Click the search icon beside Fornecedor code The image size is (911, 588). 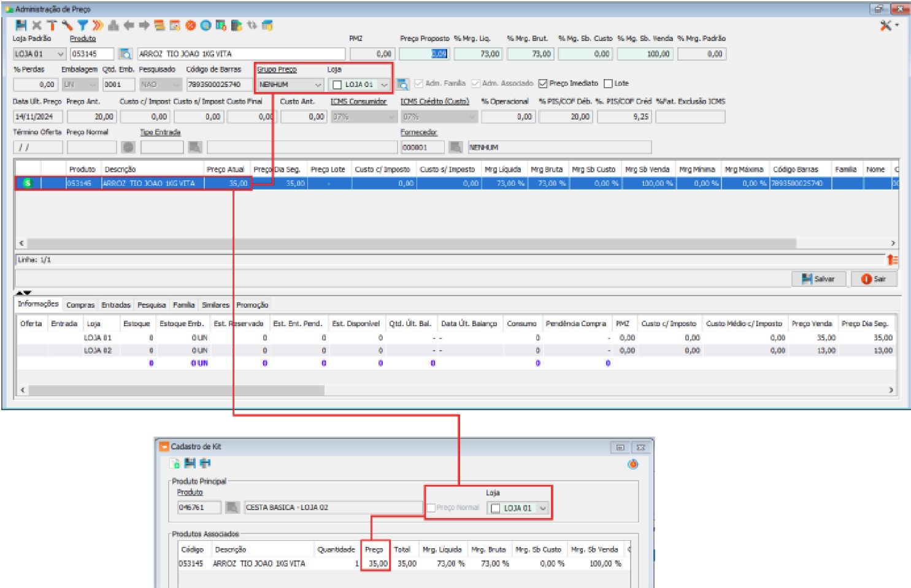455,147
